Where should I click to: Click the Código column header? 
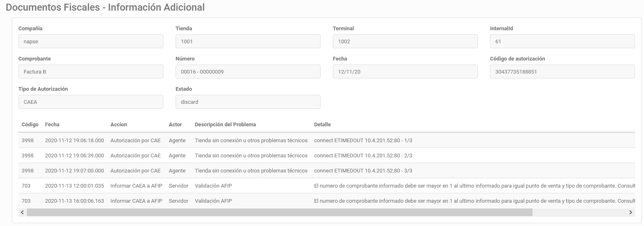[30, 124]
